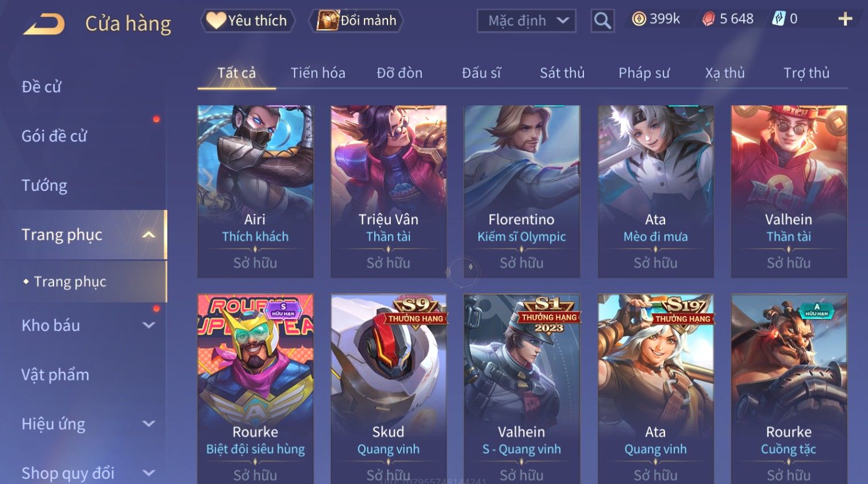Screen dimensions: 868x484
Task: Collapse the Trang phục sidebar section
Action: (149, 235)
